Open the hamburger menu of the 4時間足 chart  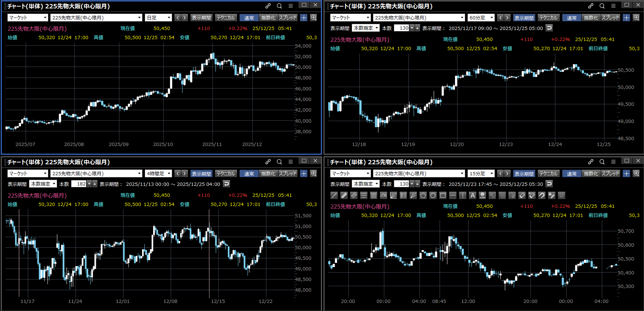click(x=290, y=162)
